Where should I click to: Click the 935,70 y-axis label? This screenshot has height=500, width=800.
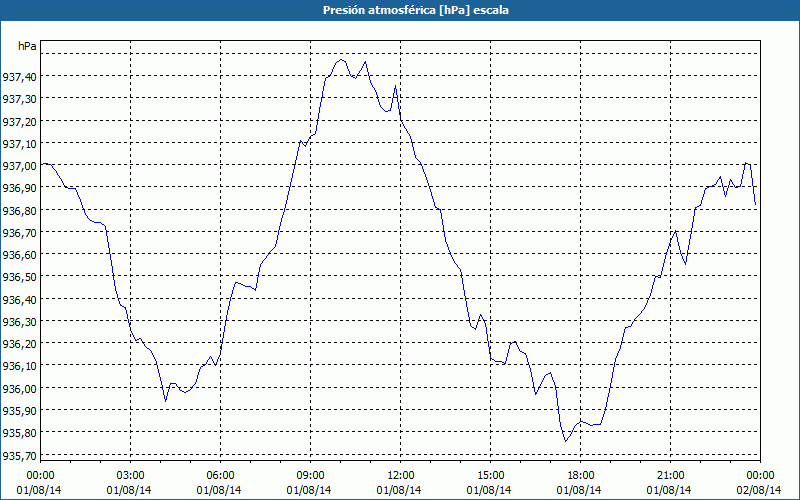19,455
